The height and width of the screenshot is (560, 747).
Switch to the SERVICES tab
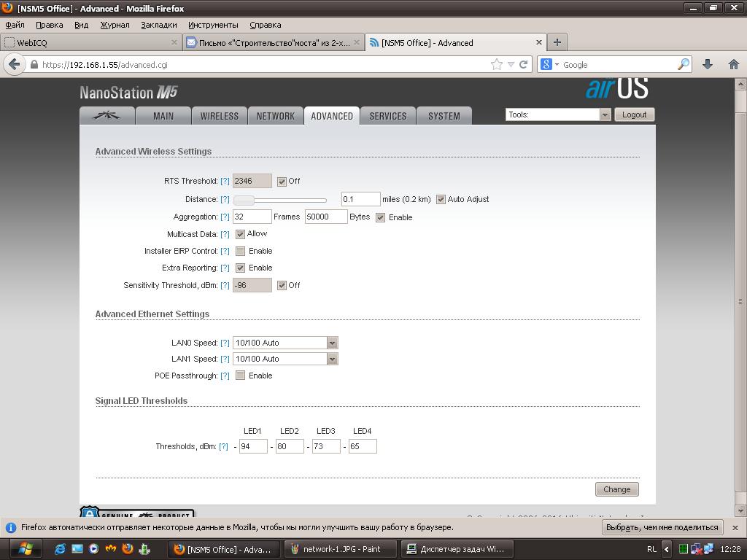(x=388, y=116)
